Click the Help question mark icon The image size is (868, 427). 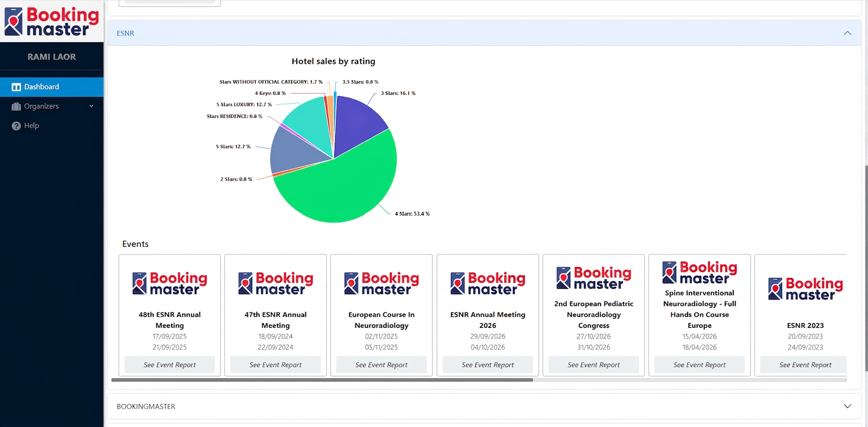[x=17, y=126]
